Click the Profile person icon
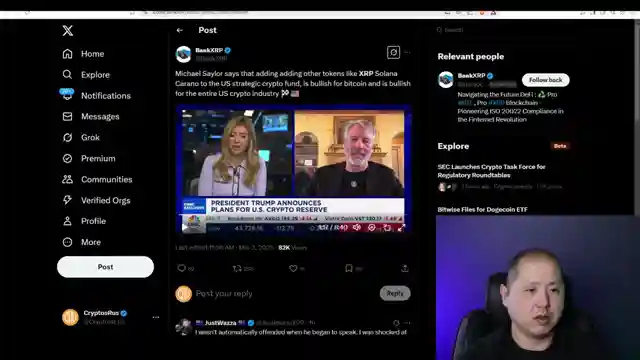The image size is (640, 360). (x=67, y=221)
